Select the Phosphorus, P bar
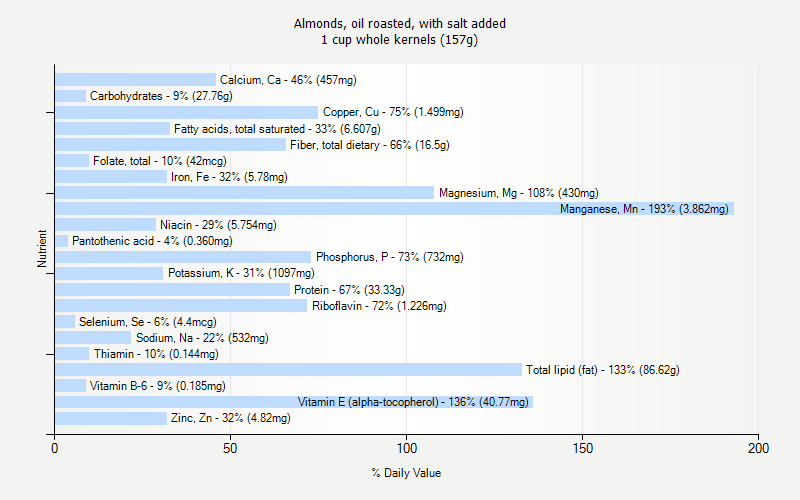Image resolution: width=800 pixels, height=500 pixels. click(x=183, y=257)
